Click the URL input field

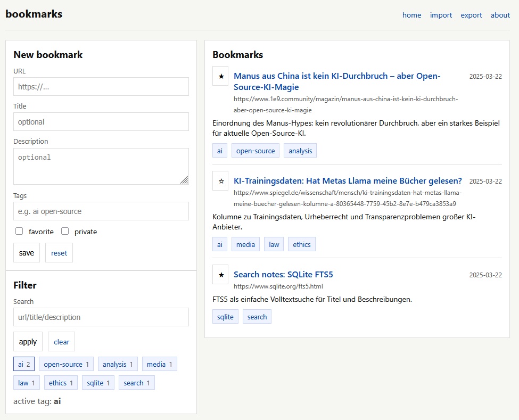tap(101, 87)
